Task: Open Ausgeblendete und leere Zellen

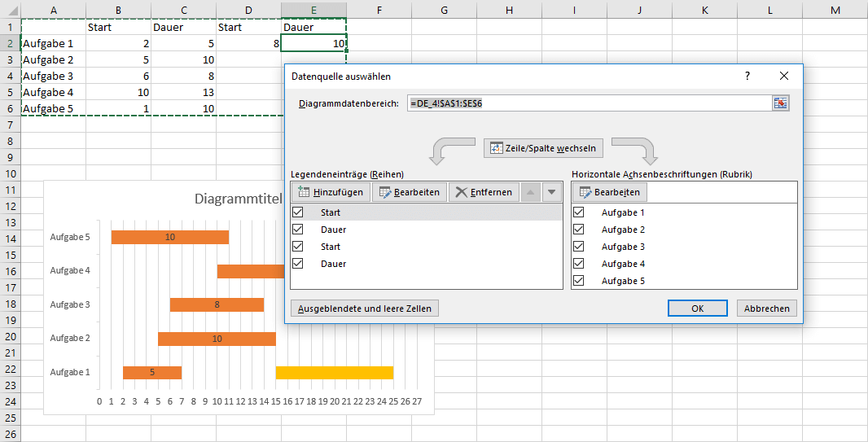Action: coord(365,309)
